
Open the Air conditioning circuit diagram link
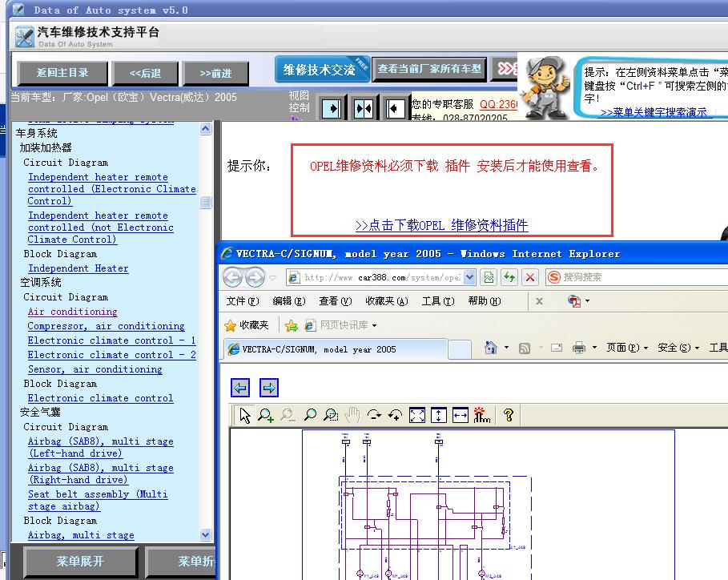pyautogui.click(x=72, y=312)
